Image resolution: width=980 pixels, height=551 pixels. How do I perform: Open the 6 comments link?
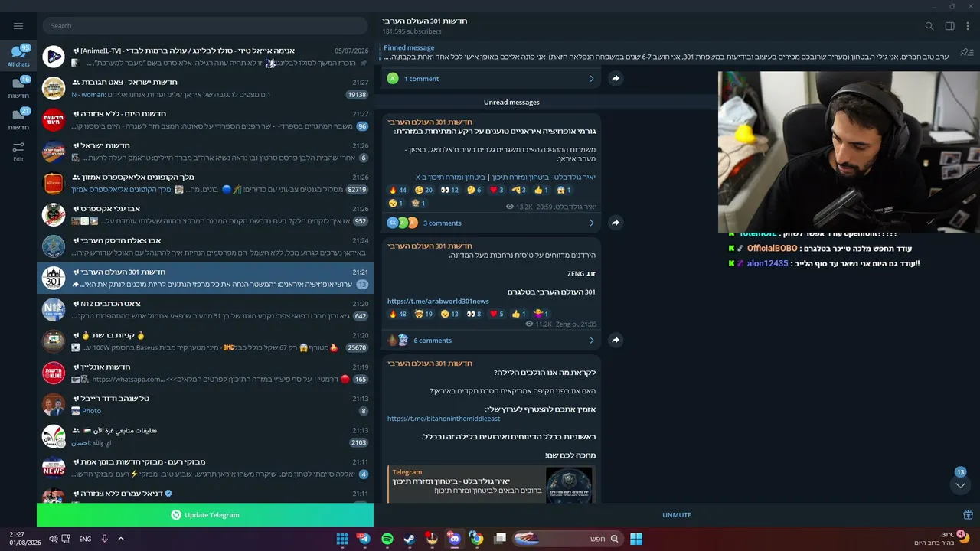point(433,341)
